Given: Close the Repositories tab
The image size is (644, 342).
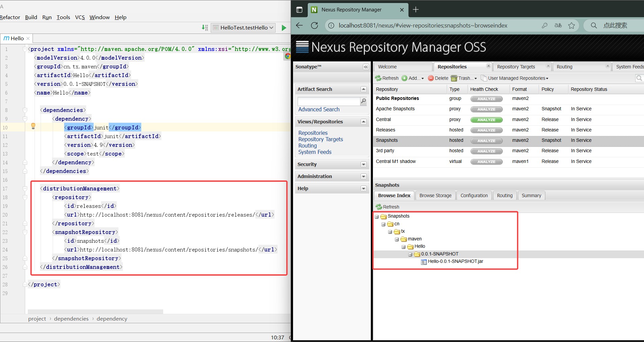Looking at the screenshot, I should (488, 66).
